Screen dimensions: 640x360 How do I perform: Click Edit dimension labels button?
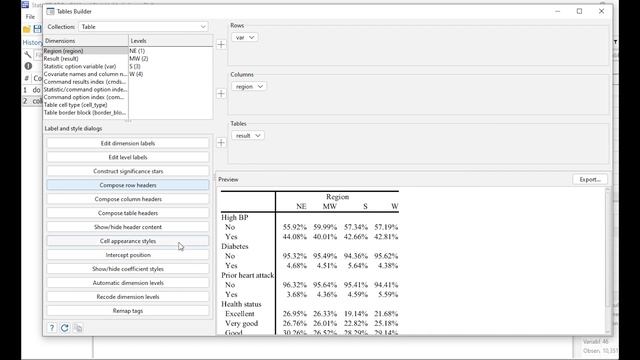pos(128,143)
